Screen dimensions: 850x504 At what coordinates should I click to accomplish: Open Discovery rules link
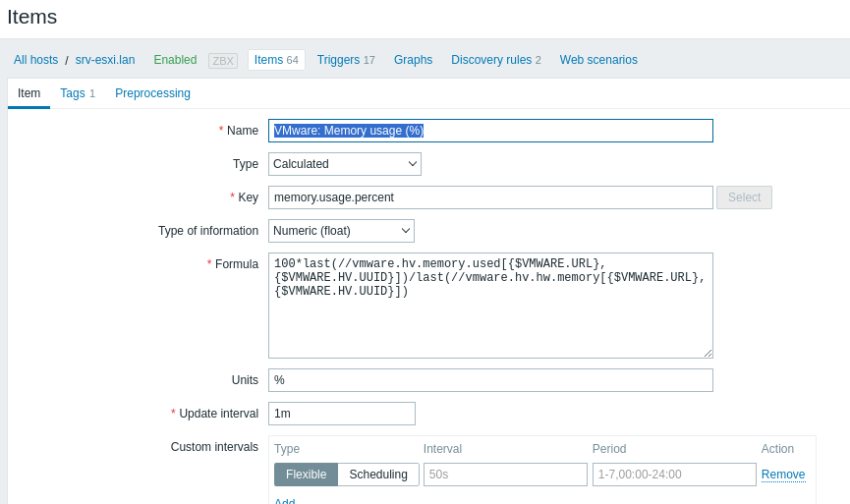point(495,60)
